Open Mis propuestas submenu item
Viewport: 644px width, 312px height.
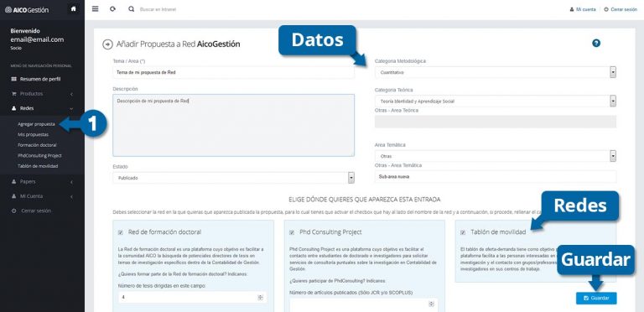point(33,135)
